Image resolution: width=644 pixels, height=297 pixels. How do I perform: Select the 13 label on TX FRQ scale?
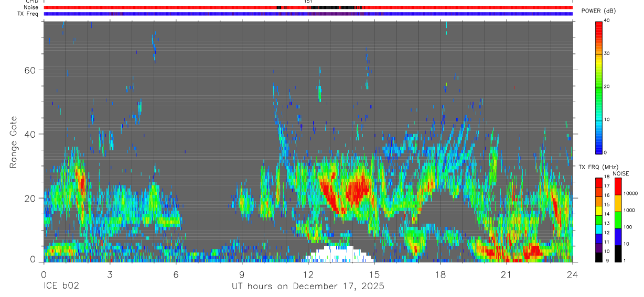607,223
